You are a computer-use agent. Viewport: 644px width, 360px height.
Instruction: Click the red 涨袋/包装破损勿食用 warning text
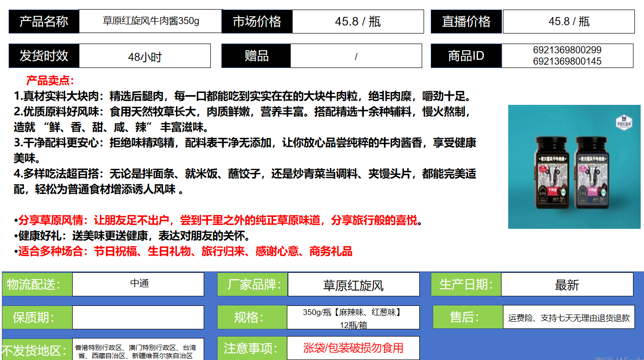353,348
